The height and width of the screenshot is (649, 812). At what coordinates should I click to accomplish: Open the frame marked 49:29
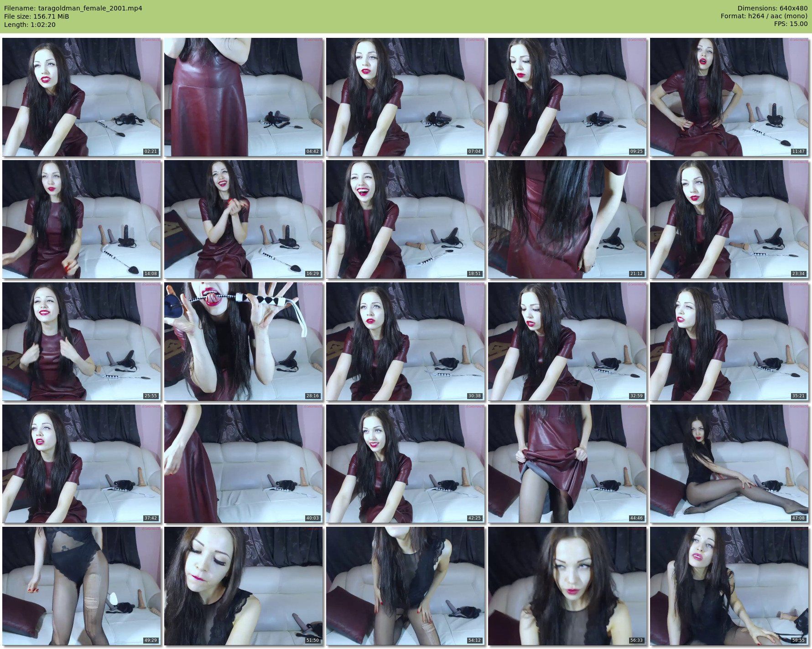click(x=82, y=586)
